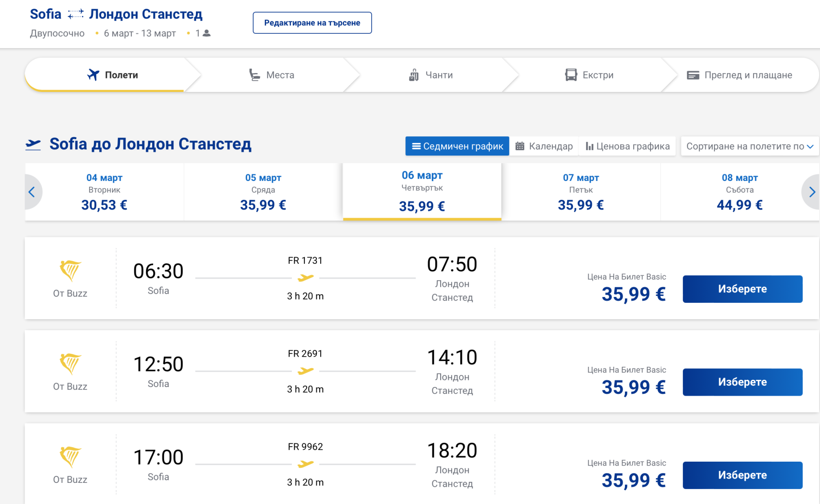Viewport: 820px width, 504px height.
Task: Click the Buzz logo on the 06:30 flight
Action: [x=70, y=271]
